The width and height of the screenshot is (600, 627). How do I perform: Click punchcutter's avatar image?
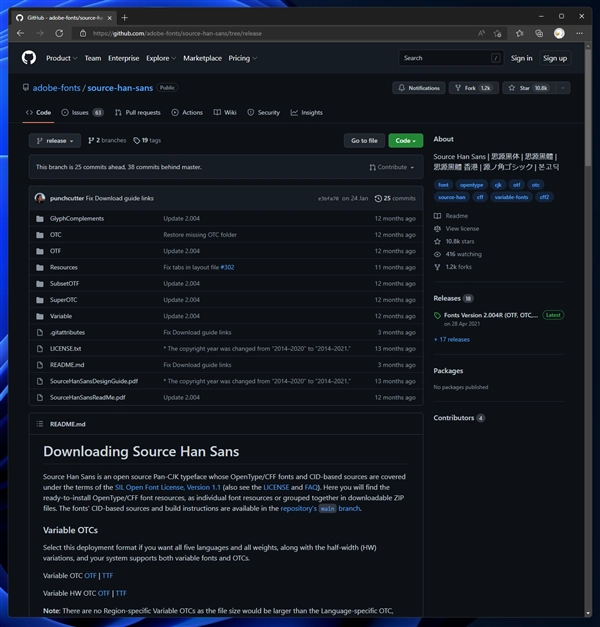[40, 198]
